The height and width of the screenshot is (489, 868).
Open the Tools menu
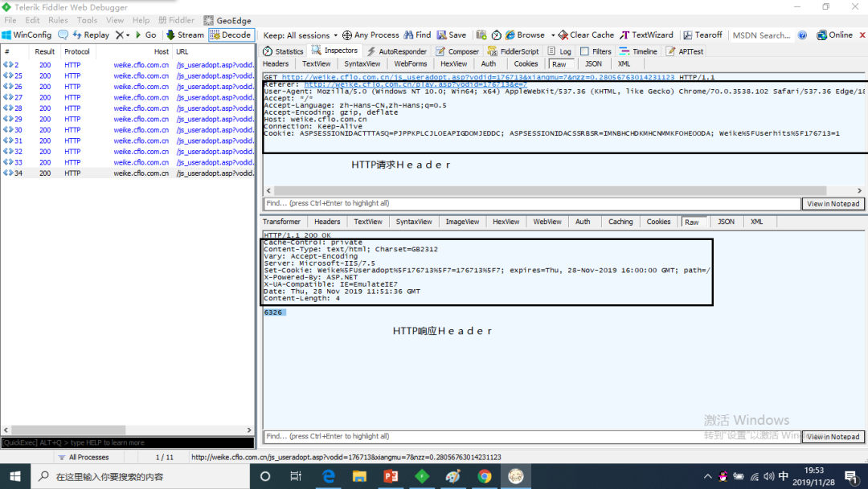tap(87, 20)
